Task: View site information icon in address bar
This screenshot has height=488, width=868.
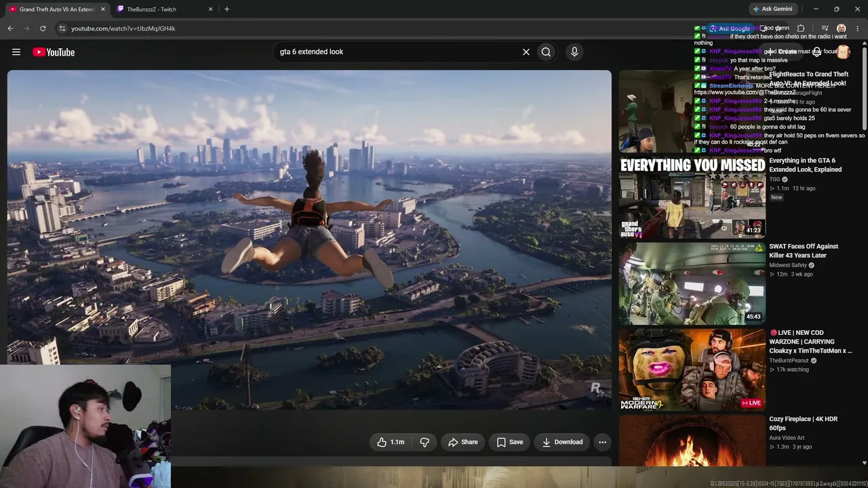Action: coord(62,28)
